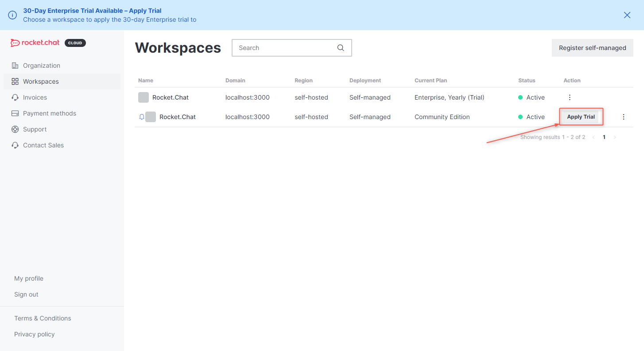
Task: Click green Active status dot in Enterprise row
Action: [x=520, y=97]
